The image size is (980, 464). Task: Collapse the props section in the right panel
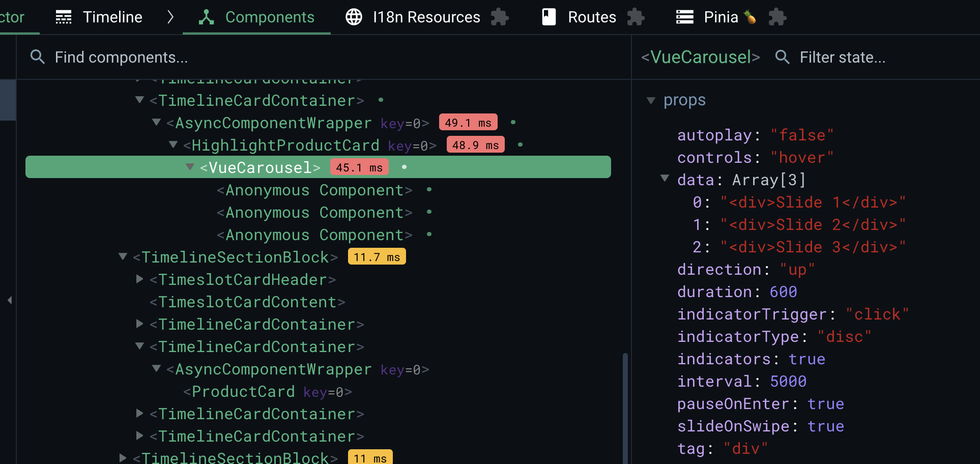point(652,101)
